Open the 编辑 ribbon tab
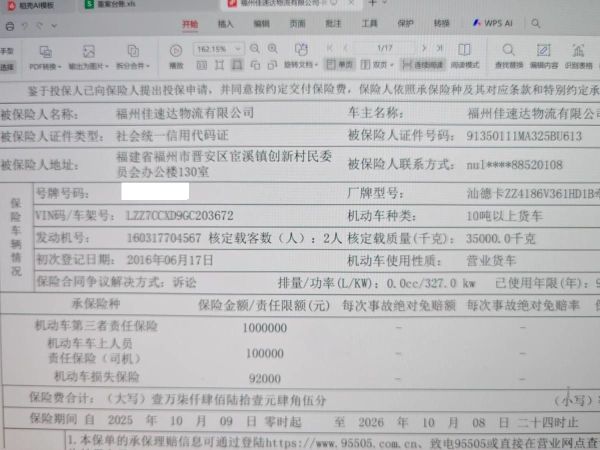 (262, 24)
